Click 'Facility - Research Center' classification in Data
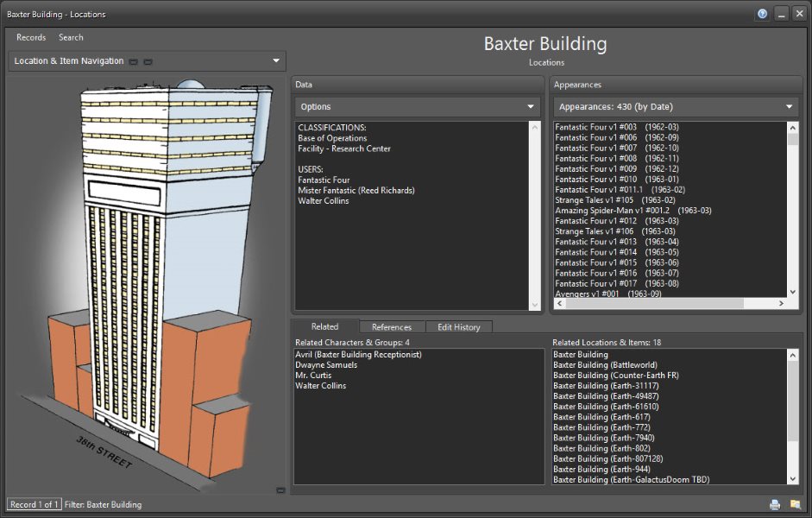812x518 pixels. point(343,148)
